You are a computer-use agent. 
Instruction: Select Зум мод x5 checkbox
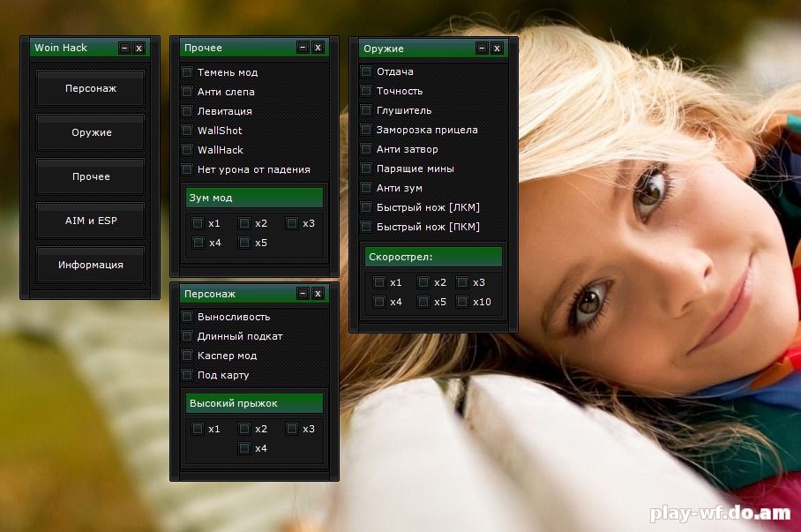pyautogui.click(x=244, y=243)
